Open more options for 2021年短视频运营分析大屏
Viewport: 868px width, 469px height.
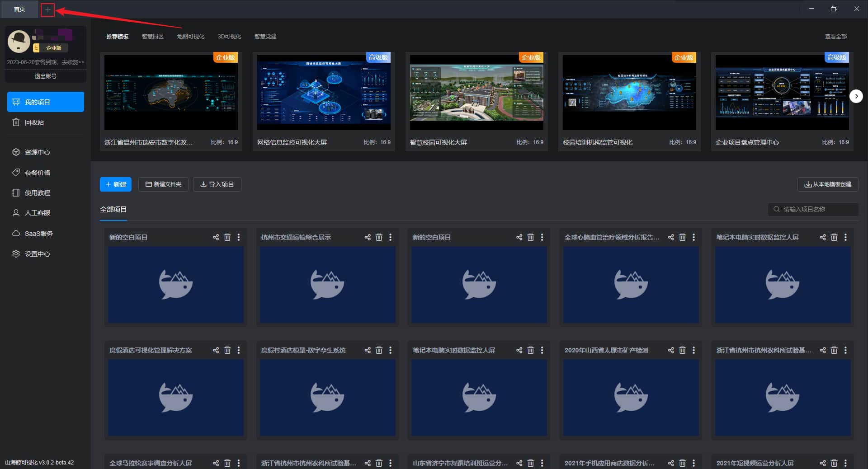[845, 463]
